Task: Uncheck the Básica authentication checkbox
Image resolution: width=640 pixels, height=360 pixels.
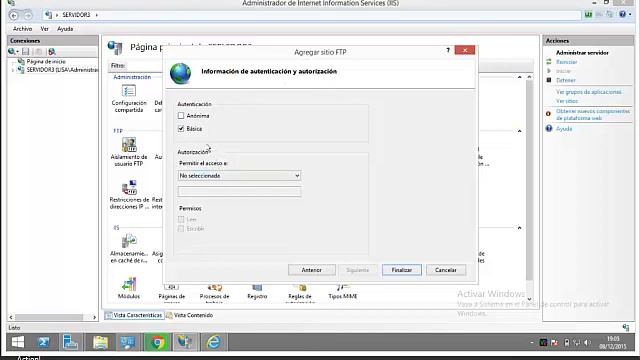Action: (x=181, y=129)
